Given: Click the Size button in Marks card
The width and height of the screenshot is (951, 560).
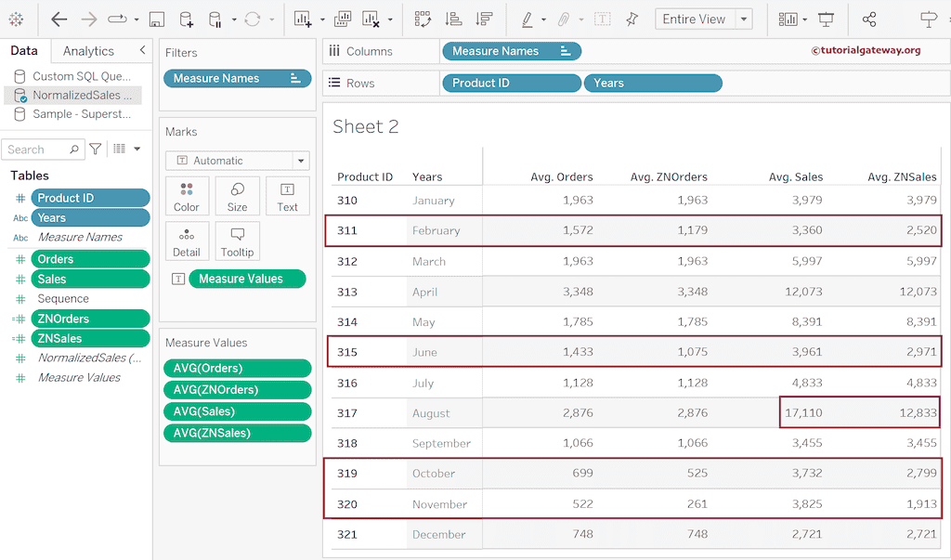Looking at the screenshot, I should 237,197.
